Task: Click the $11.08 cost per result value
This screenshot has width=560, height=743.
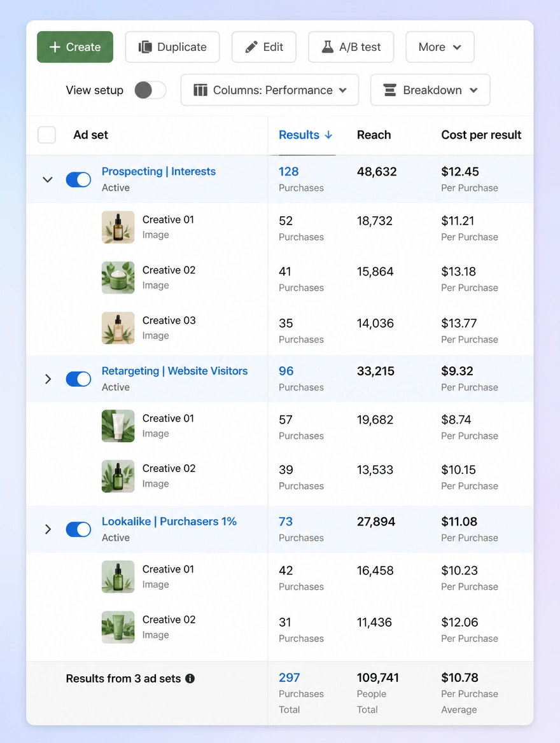Action: click(x=459, y=522)
